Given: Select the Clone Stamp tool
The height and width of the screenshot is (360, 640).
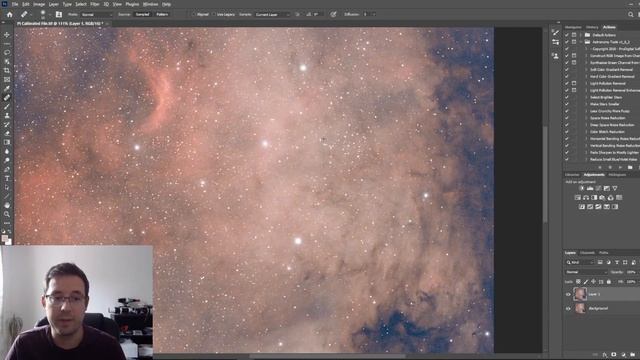Looking at the screenshot, I should pyautogui.click(x=7, y=116).
